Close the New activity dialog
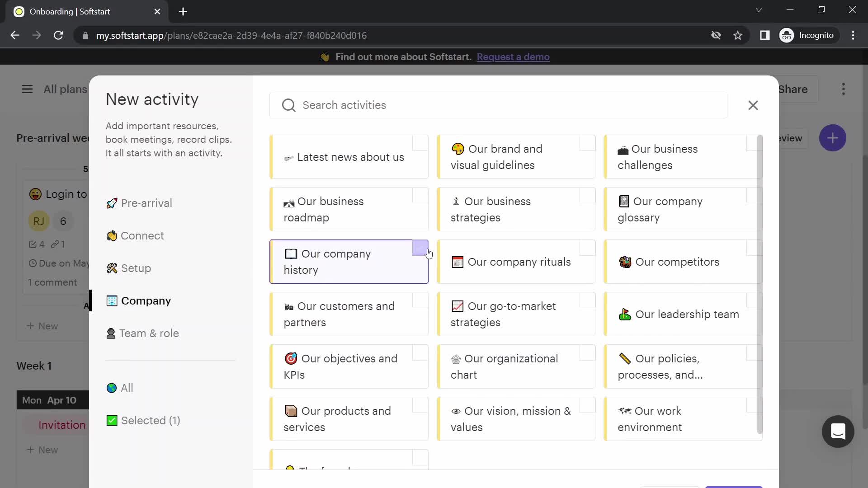868x488 pixels. pyautogui.click(x=753, y=105)
